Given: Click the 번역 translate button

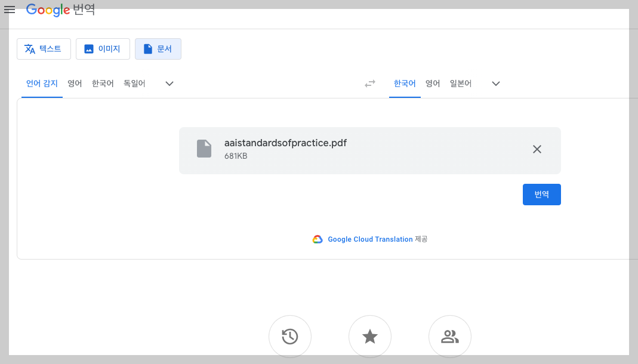Looking at the screenshot, I should (x=541, y=195).
